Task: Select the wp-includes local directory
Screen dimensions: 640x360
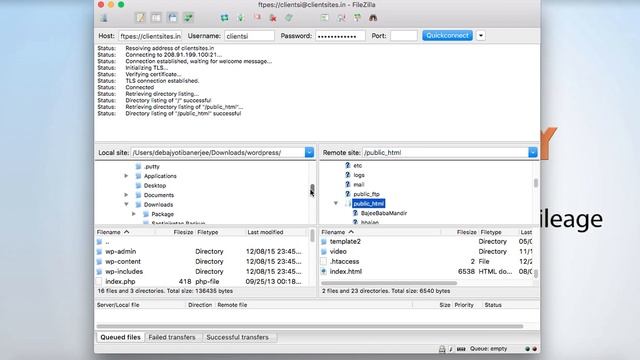Action: (x=202, y=271)
